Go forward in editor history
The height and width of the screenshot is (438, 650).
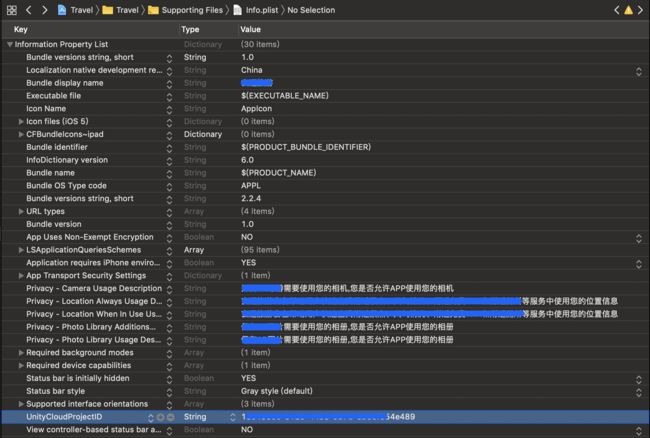coord(44,10)
